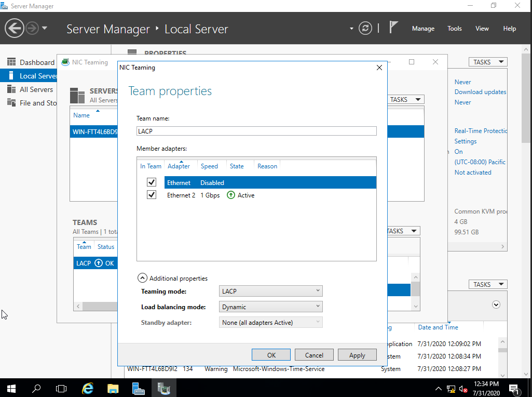Screen dimensions: 532x397
Task: Open File Explorer from the taskbar
Action: [113, 388]
